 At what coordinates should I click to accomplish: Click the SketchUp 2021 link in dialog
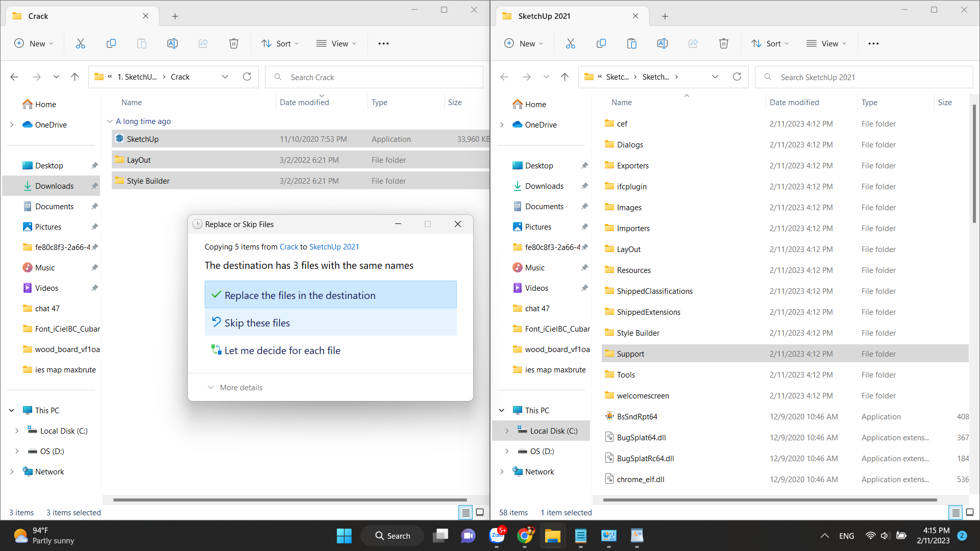point(334,246)
